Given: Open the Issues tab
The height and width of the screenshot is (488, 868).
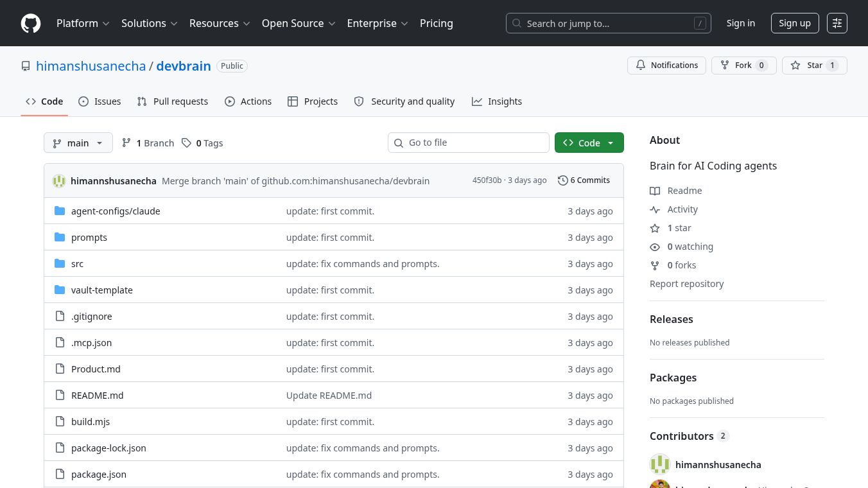Looking at the screenshot, I should (100, 101).
